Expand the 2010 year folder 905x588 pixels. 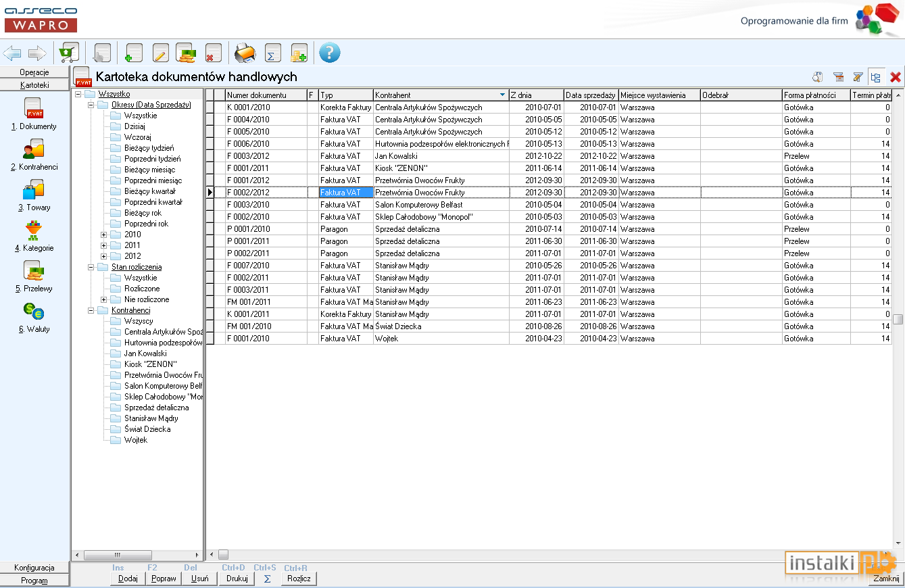pos(103,235)
